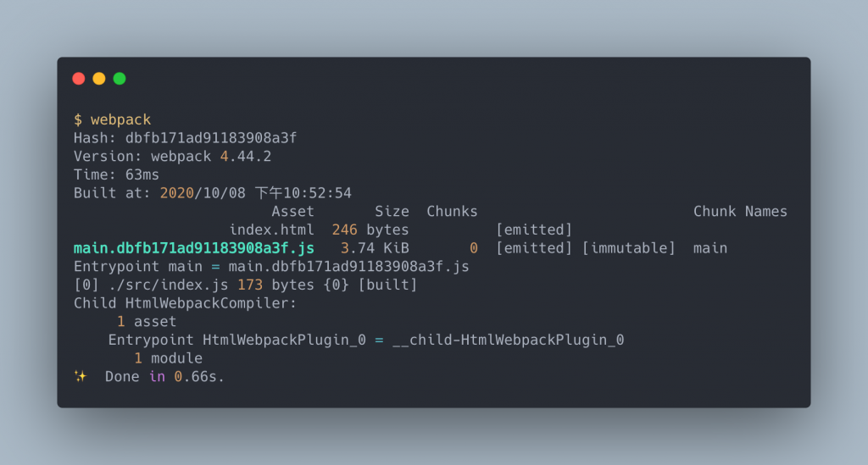This screenshot has width=868, height=465.
Task: Click the green maximize window dot
Action: pyautogui.click(x=120, y=79)
